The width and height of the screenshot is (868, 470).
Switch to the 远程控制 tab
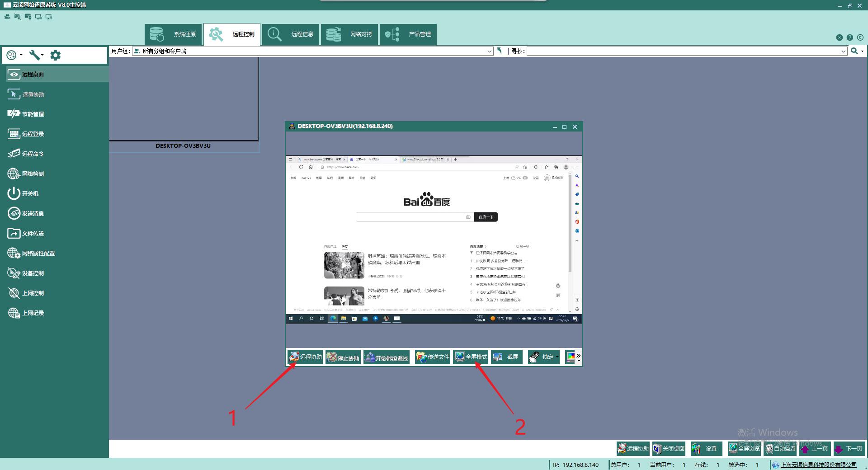tap(232, 34)
